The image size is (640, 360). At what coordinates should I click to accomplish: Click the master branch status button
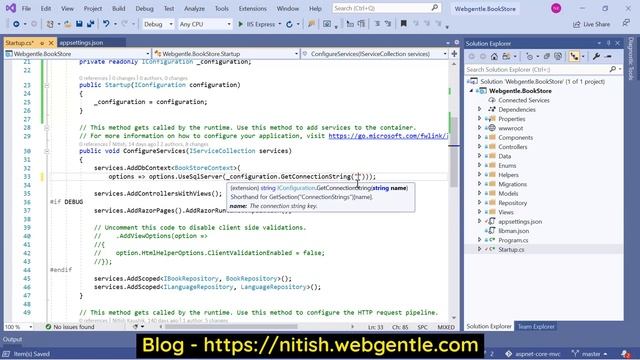pos(589,354)
